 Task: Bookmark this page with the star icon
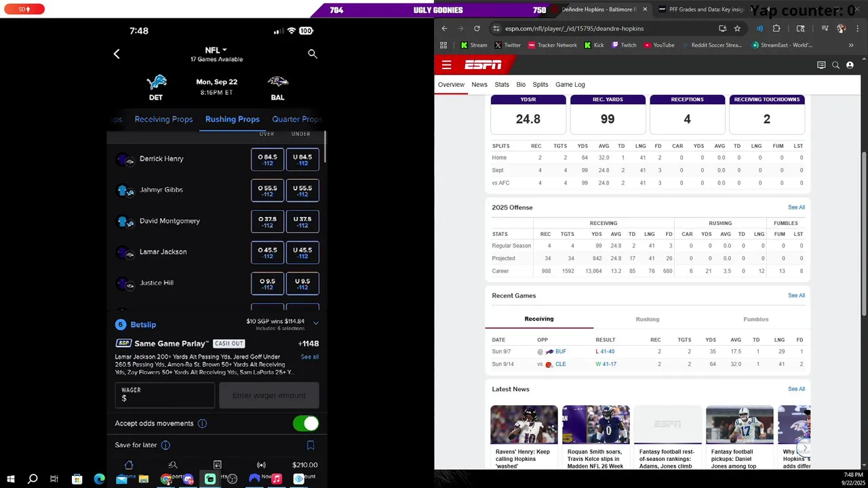[737, 28]
